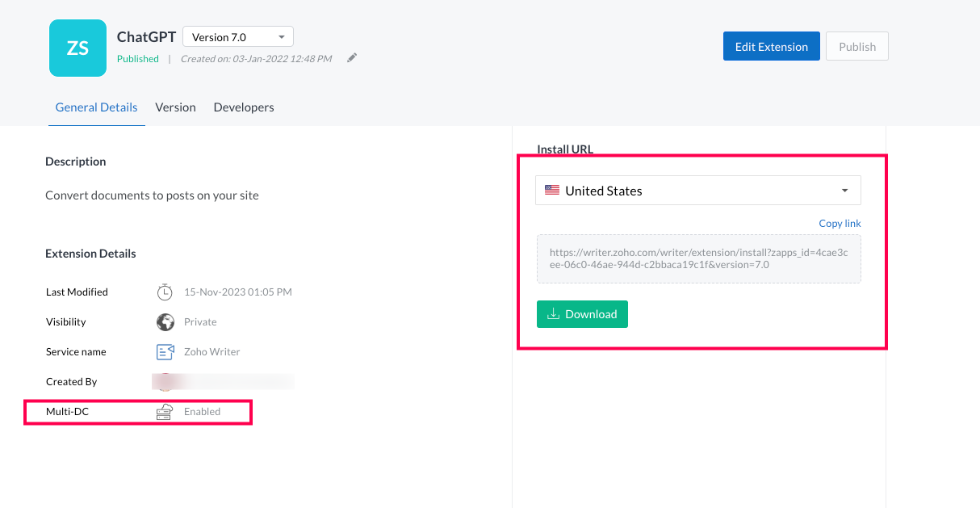980x508 pixels.
Task: Go to the Developers tab
Action: tap(244, 107)
